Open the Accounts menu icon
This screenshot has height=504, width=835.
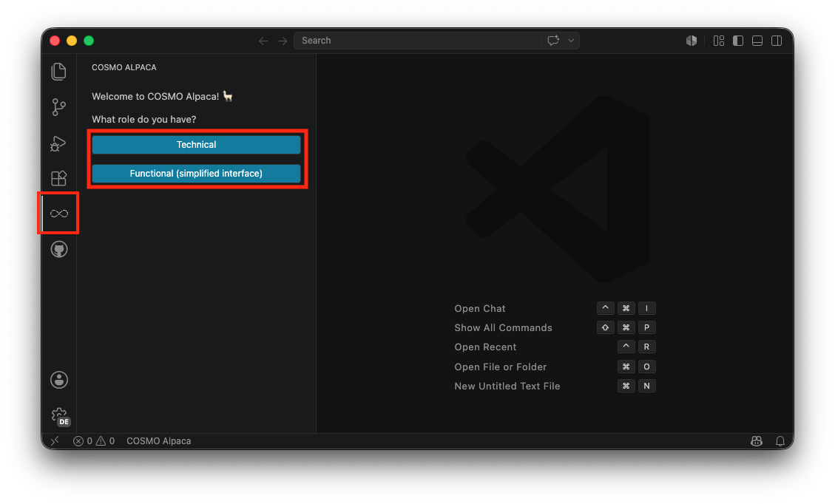tap(59, 380)
